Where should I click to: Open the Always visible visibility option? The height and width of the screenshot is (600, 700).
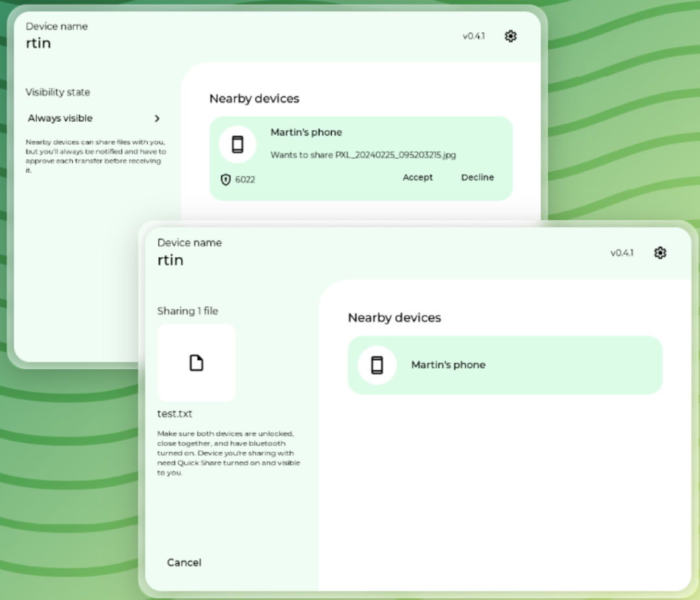pos(95,119)
